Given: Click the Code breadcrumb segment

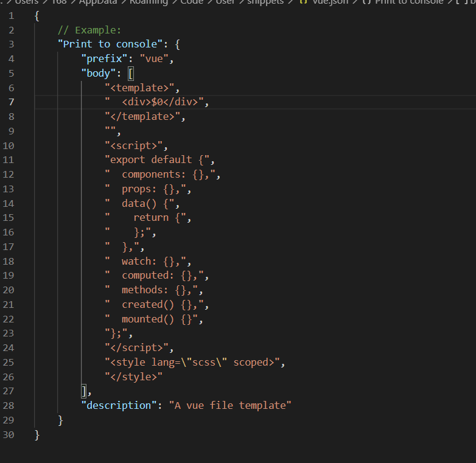Looking at the screenshot, I should [192, 2].
